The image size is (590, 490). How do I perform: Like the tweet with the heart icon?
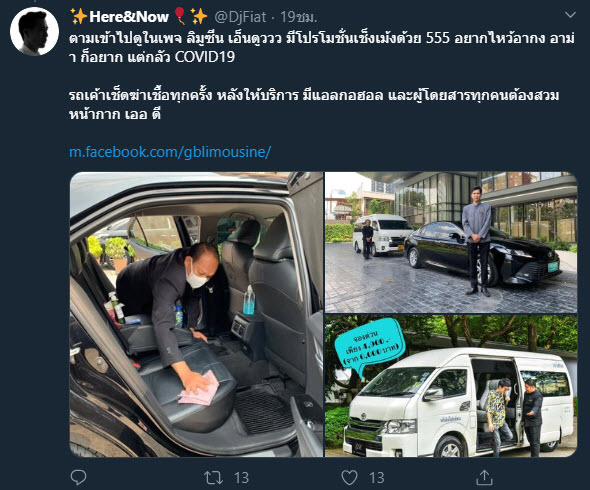[349, 478]
